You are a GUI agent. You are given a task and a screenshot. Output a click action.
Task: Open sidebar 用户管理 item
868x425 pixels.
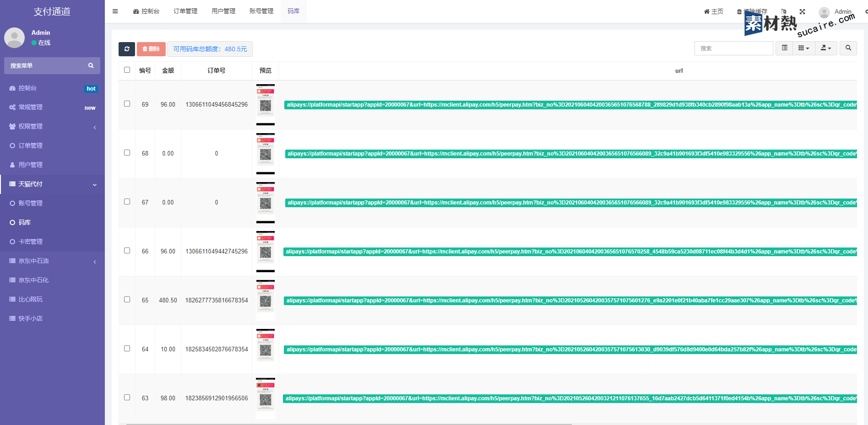52,165
